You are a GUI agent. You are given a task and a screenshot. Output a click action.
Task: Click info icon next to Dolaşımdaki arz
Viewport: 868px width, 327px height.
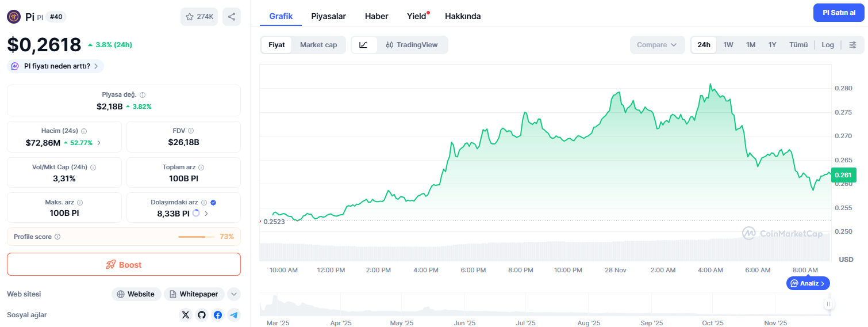[x=204, y=203]
